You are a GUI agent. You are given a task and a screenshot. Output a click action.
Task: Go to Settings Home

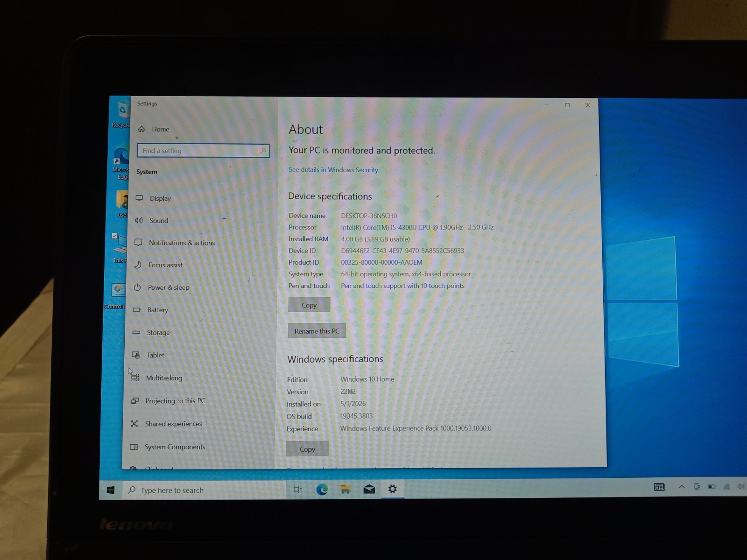click(160, 129)
